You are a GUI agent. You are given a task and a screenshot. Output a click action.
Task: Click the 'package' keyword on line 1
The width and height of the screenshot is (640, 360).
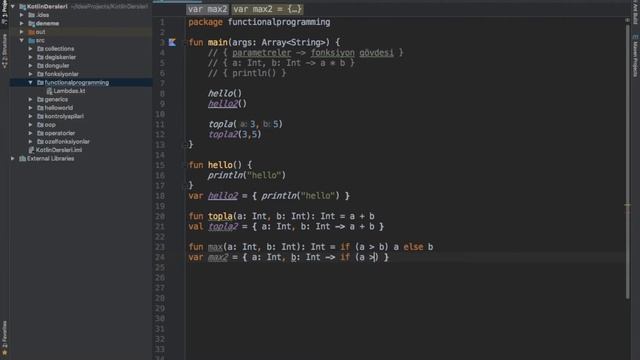coord(205,22)
